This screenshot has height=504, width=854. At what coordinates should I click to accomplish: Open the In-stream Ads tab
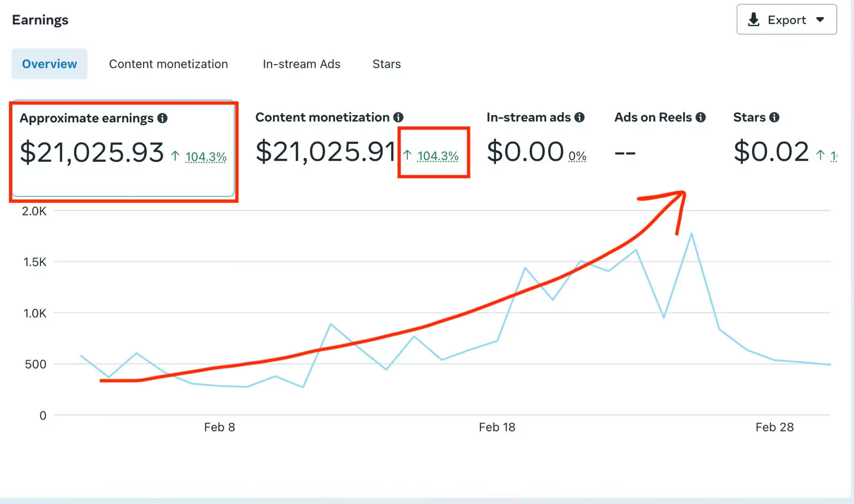(x=302, y=64)
